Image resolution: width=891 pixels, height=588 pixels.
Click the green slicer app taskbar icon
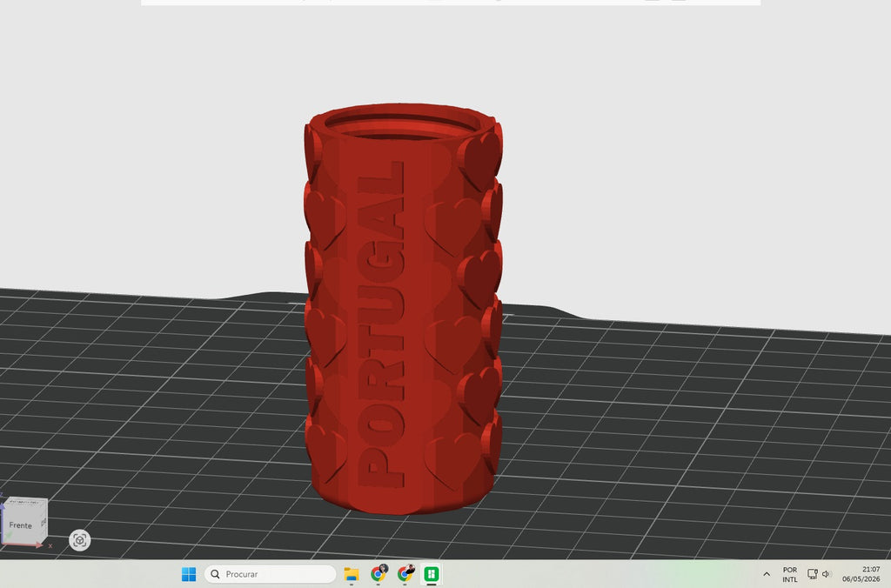pos(432,574)
